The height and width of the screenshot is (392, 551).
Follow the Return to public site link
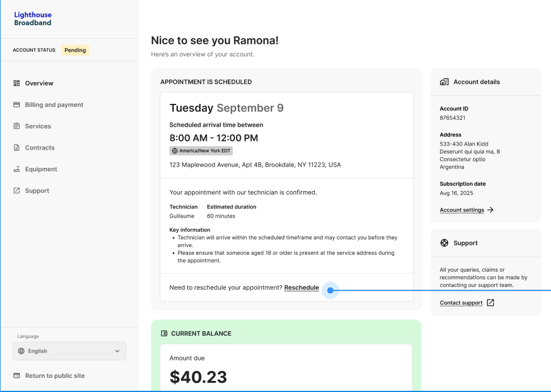(x=55, y=376)
